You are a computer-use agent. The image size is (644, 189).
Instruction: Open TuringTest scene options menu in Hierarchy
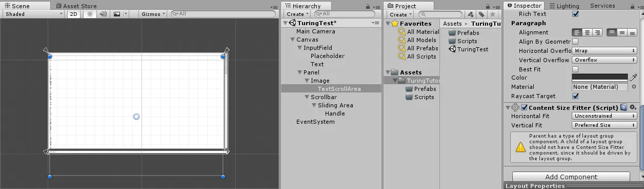(x=376, y=23)
